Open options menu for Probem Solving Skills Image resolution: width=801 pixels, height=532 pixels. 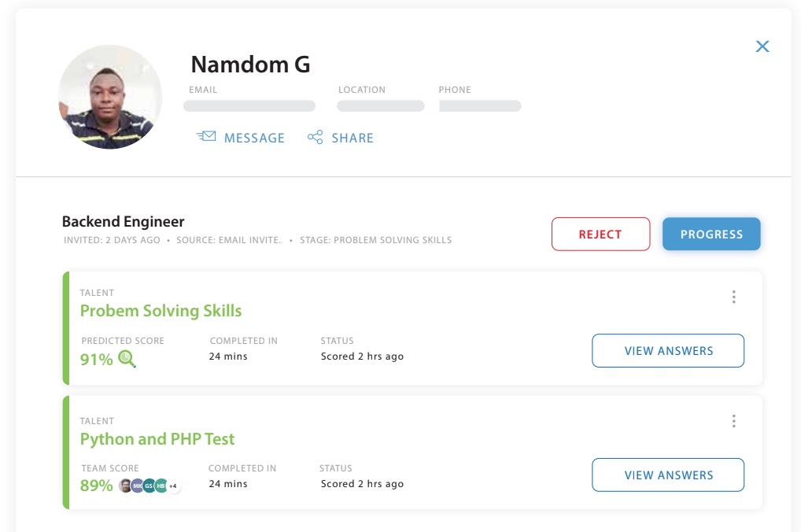[x=733, y=297]
